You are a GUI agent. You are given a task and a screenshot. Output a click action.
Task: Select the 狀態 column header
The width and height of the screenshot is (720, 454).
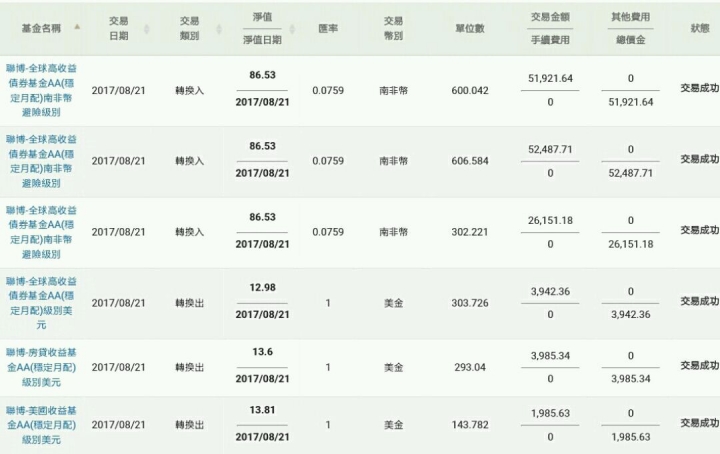[x=700, y=28]
